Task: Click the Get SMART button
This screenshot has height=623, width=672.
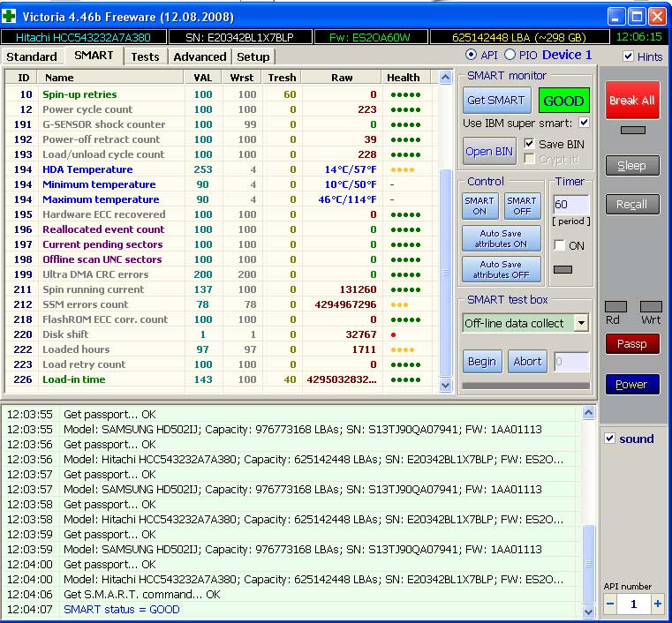Action: click(x=496, y=101)
